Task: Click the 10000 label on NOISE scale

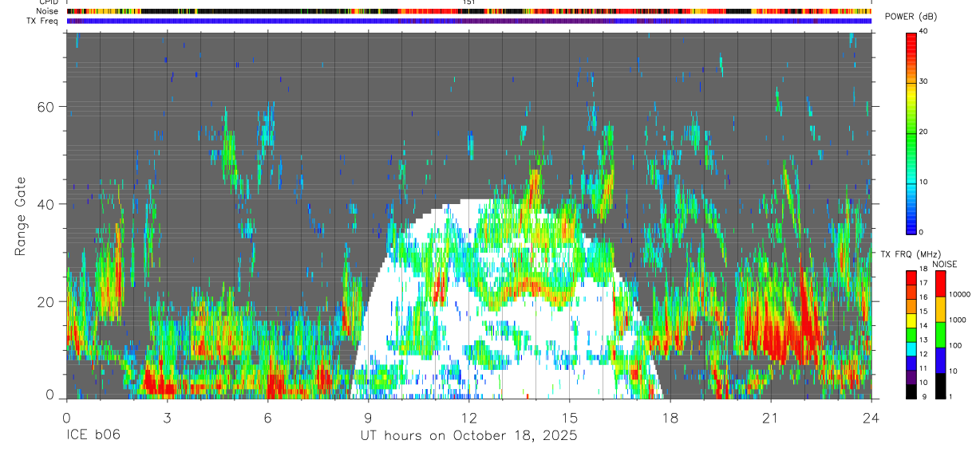Action: point(961,294)
